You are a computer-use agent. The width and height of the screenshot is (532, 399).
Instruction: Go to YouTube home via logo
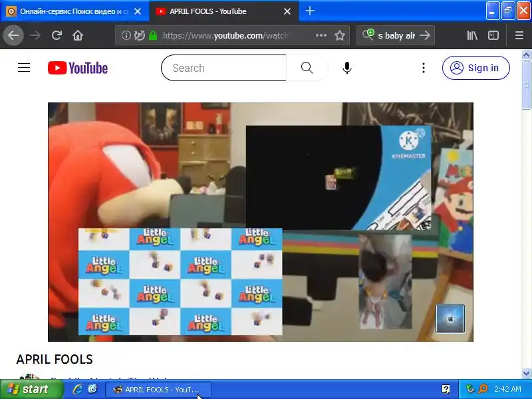[x=78, y=68]
